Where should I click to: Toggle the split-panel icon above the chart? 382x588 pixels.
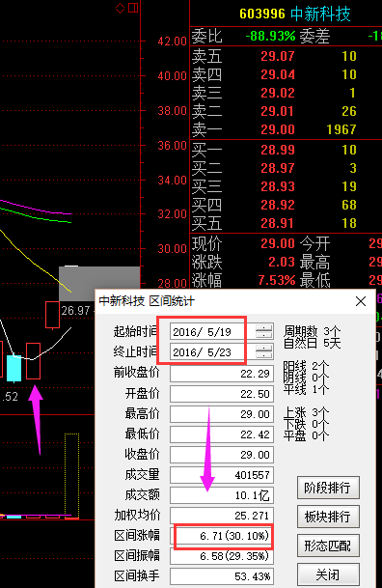click(x=133, y=8)
